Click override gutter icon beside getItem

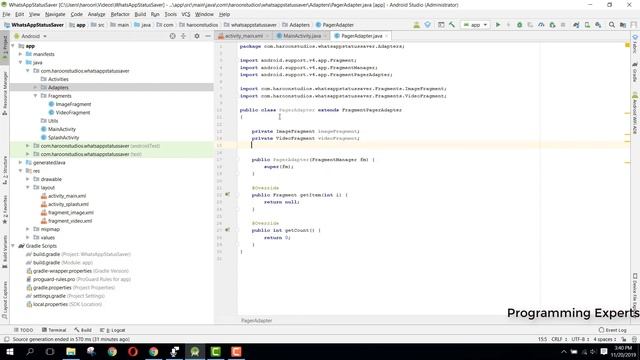coord(227,195)
